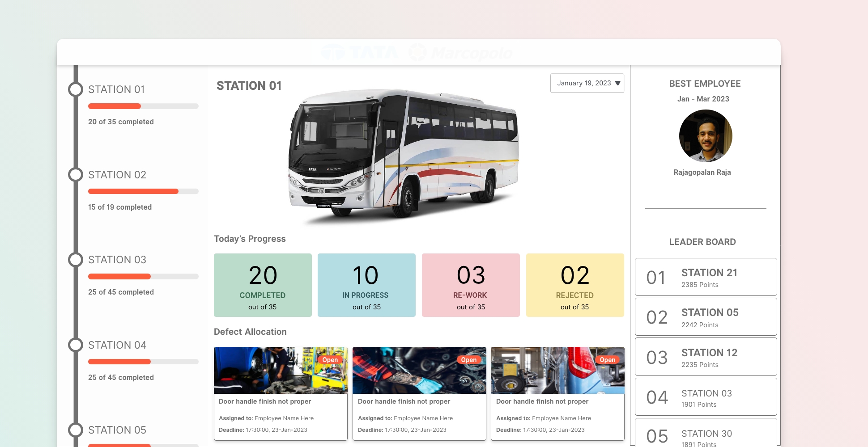Open STATION 01 in the sidebar
Screen dimensions: 868x447
[x=116, y=89]
